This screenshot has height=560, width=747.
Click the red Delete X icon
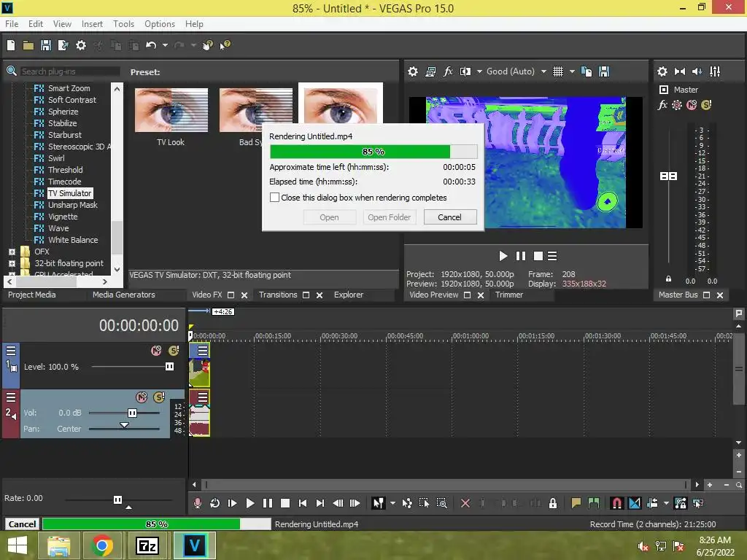(465, 503)
